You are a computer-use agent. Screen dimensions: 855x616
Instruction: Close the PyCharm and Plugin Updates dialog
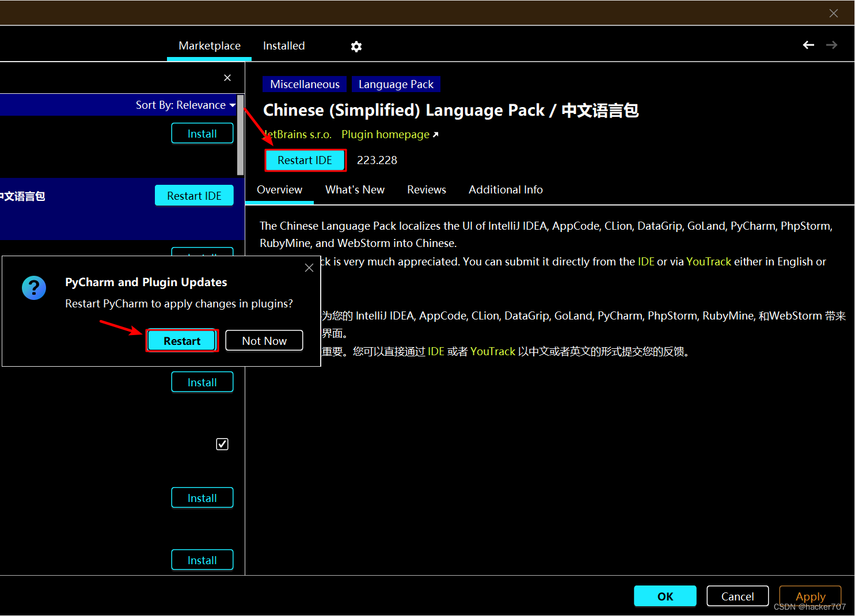[309, 268]
